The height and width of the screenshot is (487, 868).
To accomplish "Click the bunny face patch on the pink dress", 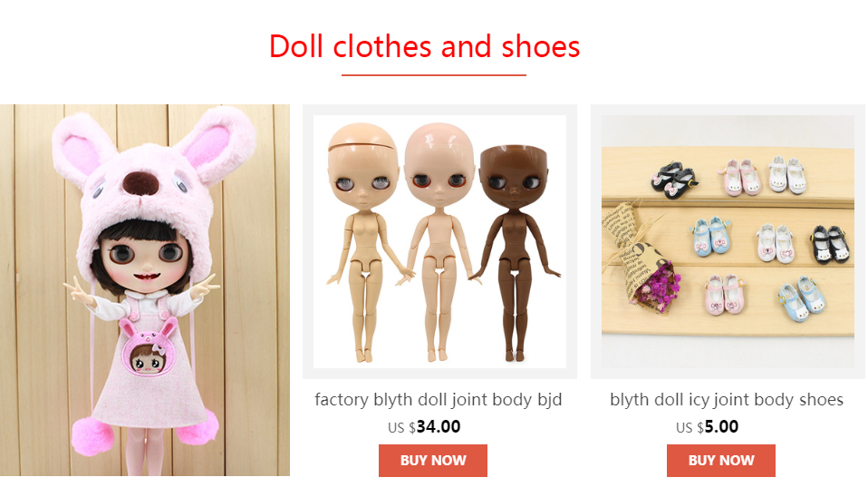I will click(148, 347).
